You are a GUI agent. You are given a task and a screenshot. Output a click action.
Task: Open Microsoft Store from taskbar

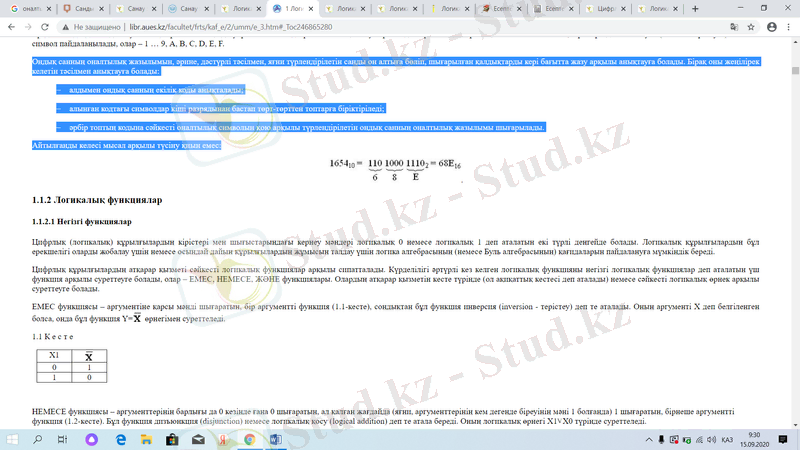tap(172, 439)
